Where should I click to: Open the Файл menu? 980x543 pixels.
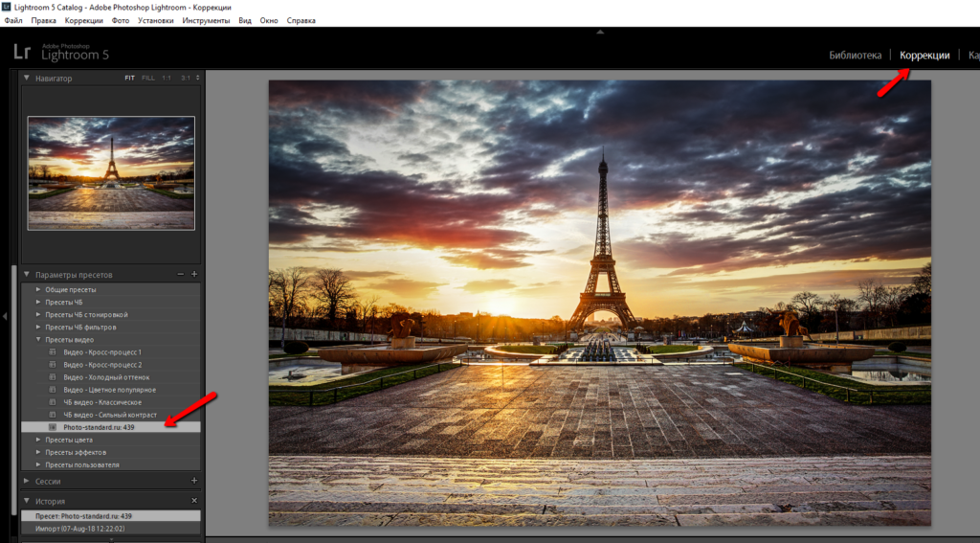coord(13,20)
